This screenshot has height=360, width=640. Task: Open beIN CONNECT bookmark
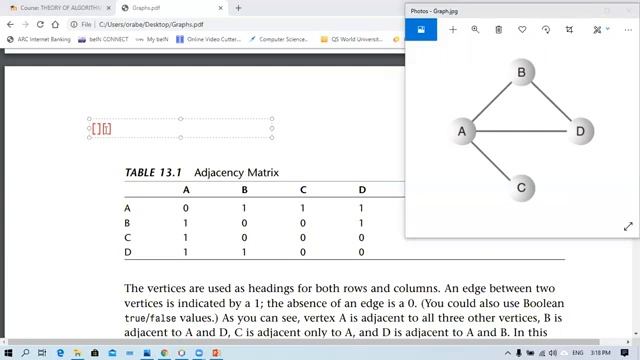103,39
